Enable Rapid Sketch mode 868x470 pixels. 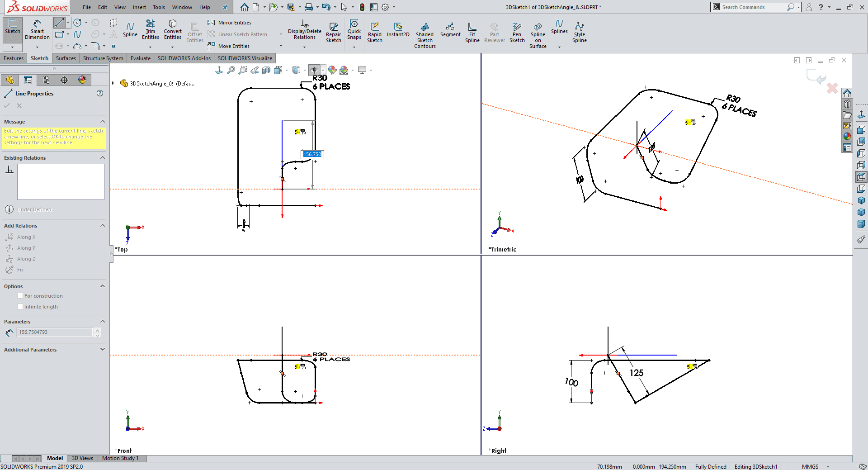click(375, 33)
